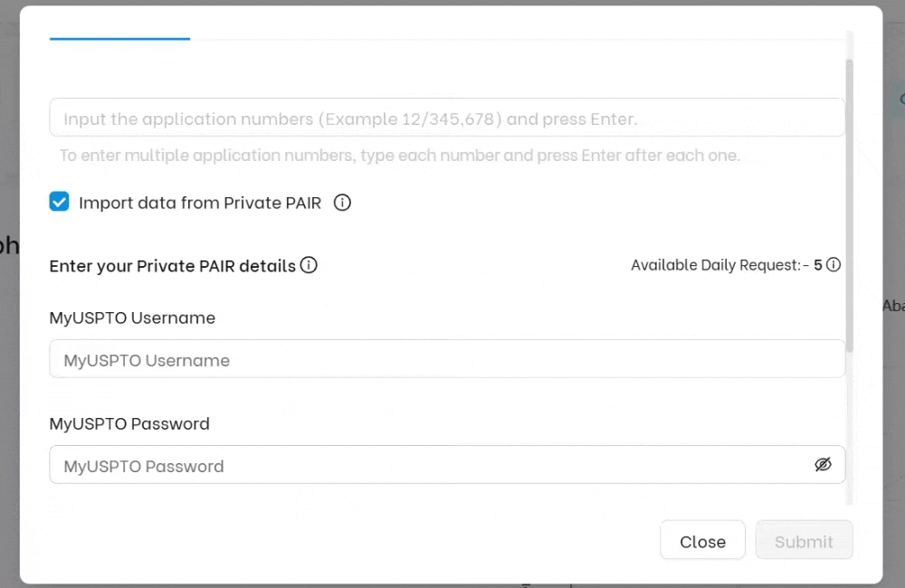
Task: Close the dialog with the Close button
Action: click(702, 540)
